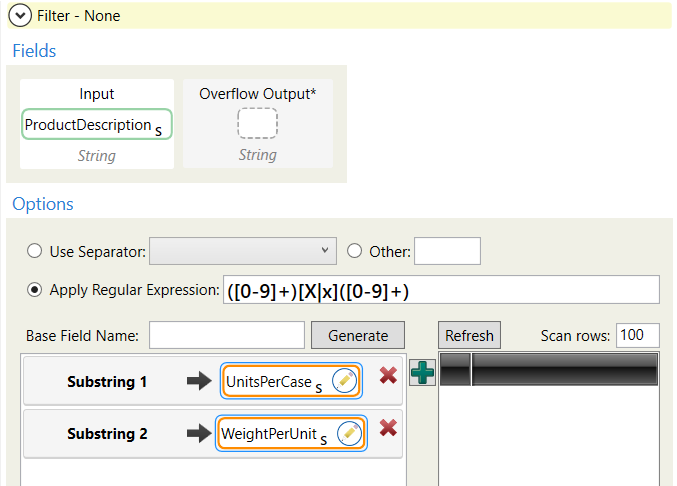Screen dimensions: 677x486
Task: Focus the Base Field Name input
Action: 228,335
